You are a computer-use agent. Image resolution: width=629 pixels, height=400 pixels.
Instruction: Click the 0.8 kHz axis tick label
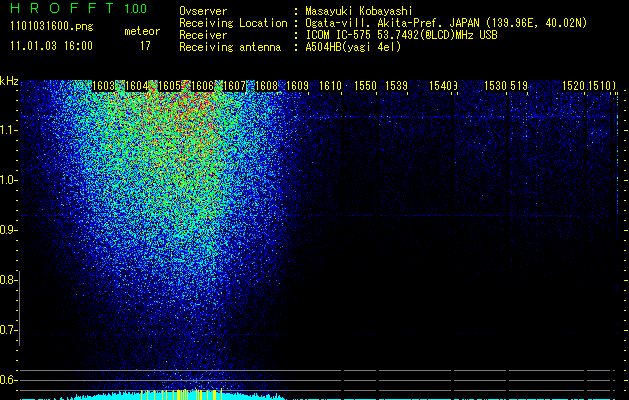pos(7,280)
